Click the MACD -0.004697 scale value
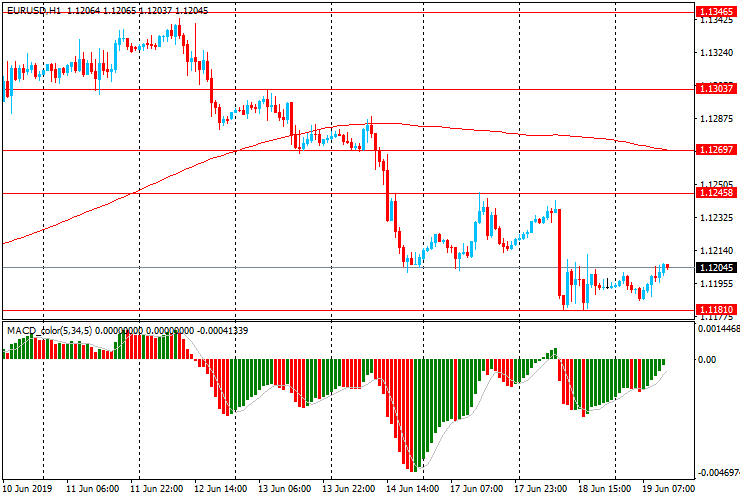The height and width of the screenshot is (500, 740). [719, 473]
